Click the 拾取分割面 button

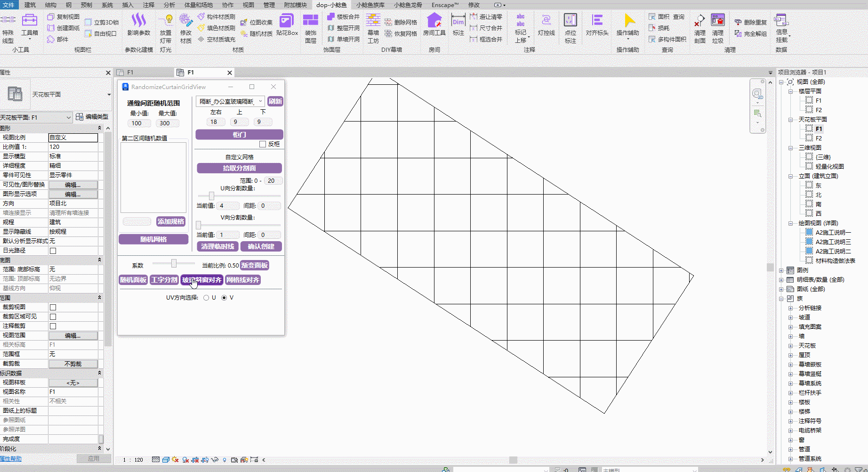point(239,168)
